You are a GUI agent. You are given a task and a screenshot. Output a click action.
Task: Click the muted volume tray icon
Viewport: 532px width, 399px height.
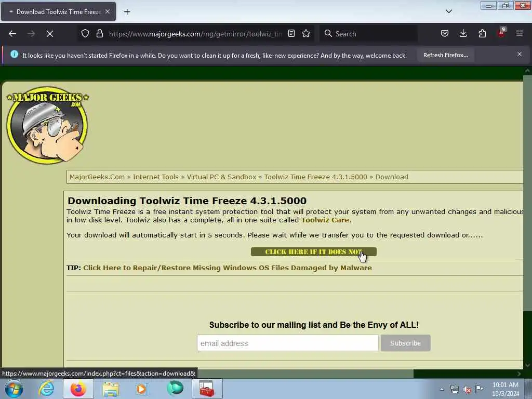point(467,390)
